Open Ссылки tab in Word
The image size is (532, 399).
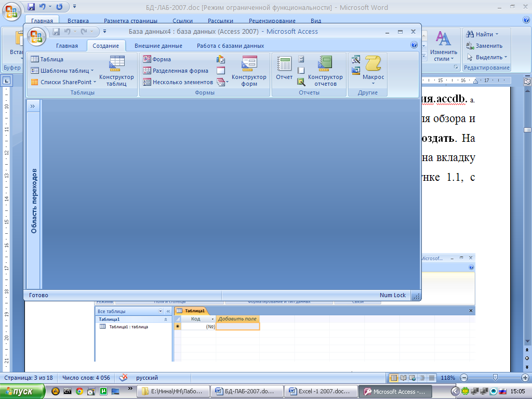click(182, 21)
